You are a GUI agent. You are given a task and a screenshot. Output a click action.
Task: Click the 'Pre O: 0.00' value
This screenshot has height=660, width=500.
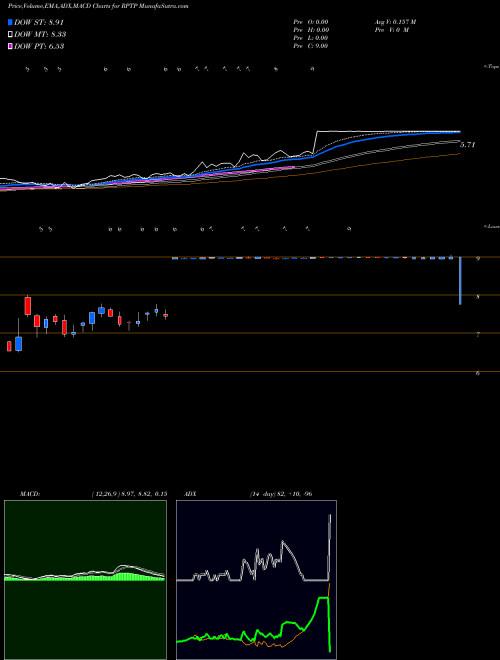point(311,22)
